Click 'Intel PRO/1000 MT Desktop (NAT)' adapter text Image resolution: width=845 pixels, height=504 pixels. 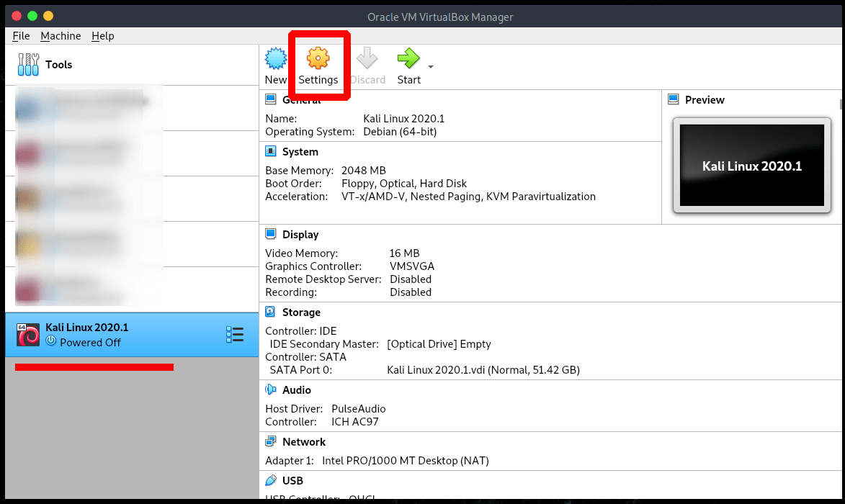(406, 461)
